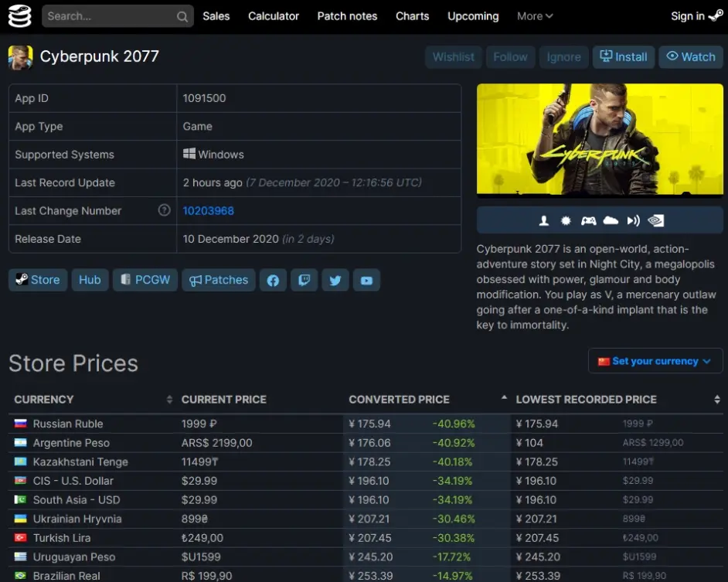Open the Store link button
This screenshot has width=728, height=582.
click(38, 280)
